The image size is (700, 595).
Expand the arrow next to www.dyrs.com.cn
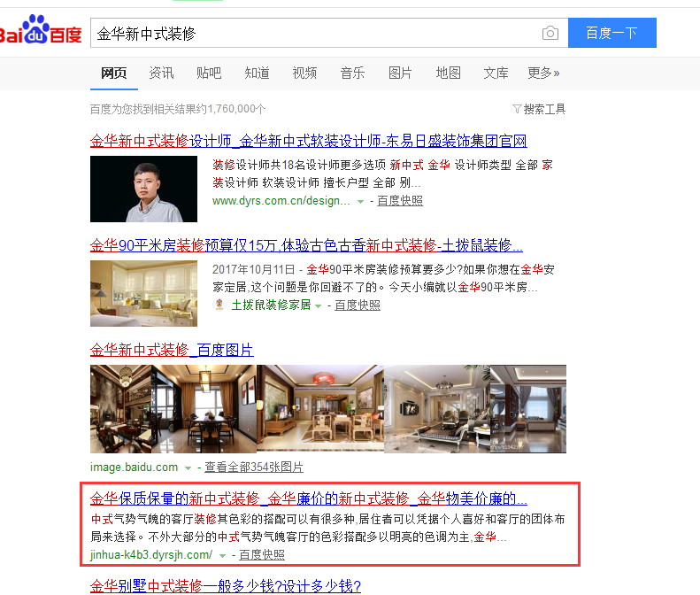point(360,202)
